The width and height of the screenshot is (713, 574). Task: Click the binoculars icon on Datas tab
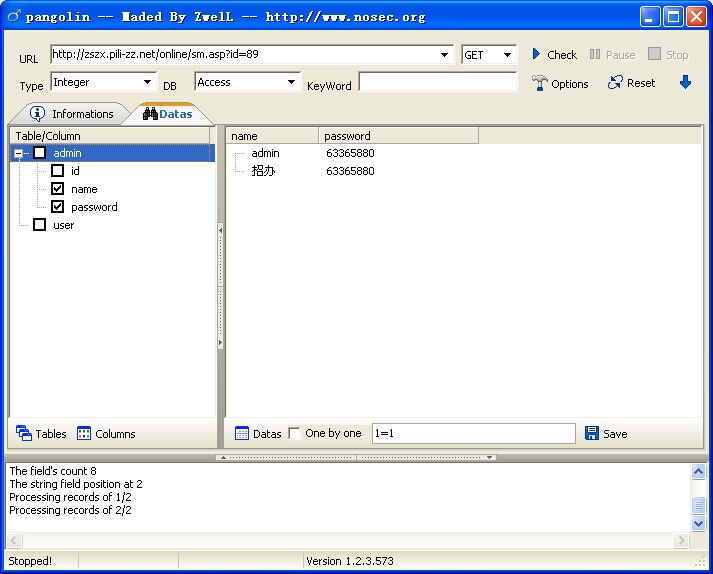(150, 113)
